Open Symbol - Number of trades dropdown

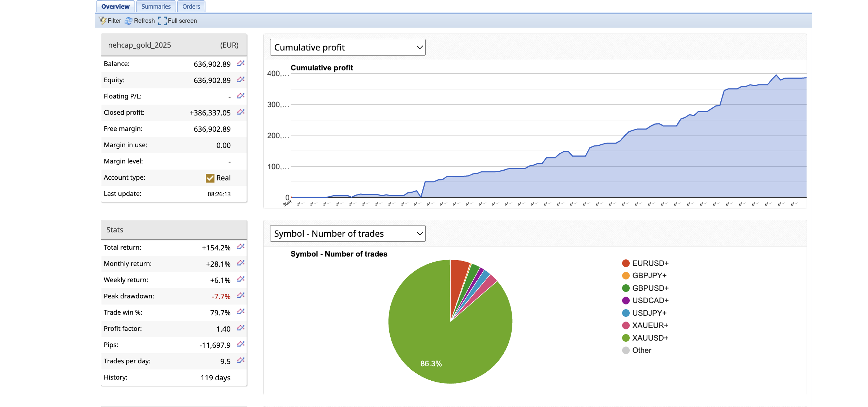pyautogui.click(x=347, y=233)
